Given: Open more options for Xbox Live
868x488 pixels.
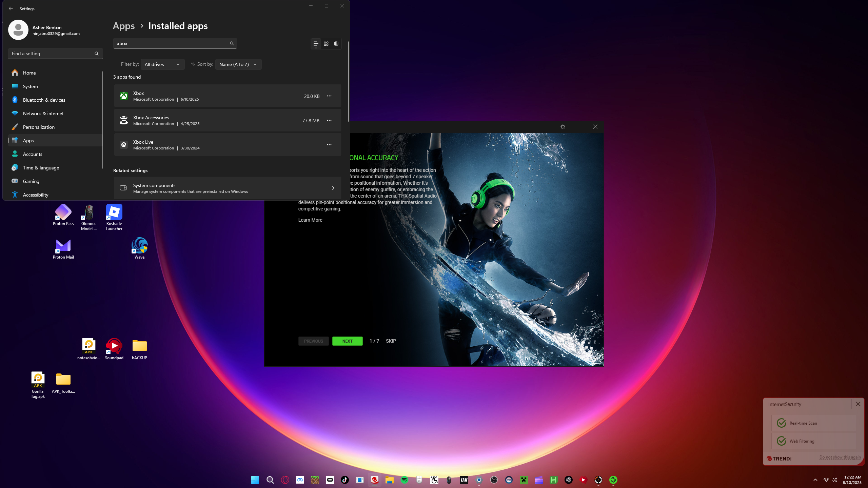Looking at the screenshot, I should point(329,145).
